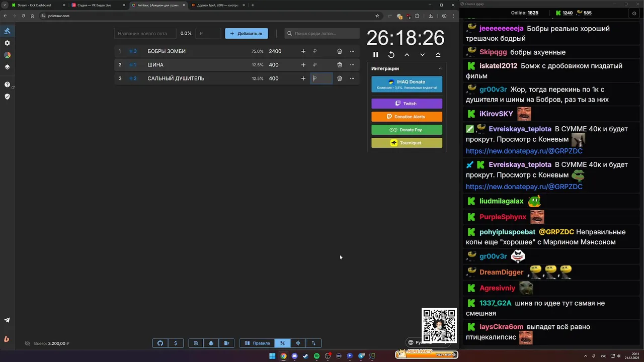644x362 pixels.
Task: Open chat settings gear in chat window
Action: tap(634, 13)
